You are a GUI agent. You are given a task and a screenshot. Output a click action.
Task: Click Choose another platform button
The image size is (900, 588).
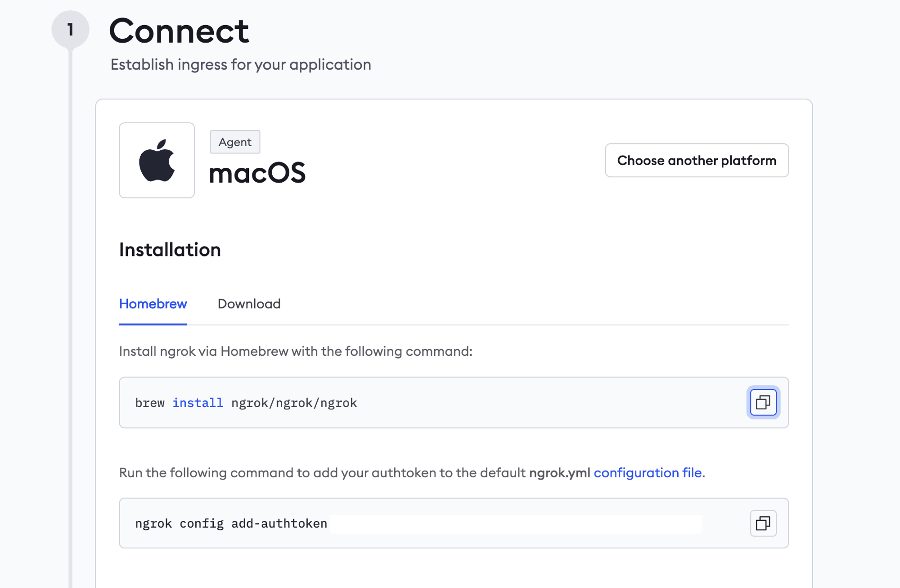click(x=696, y=161)
